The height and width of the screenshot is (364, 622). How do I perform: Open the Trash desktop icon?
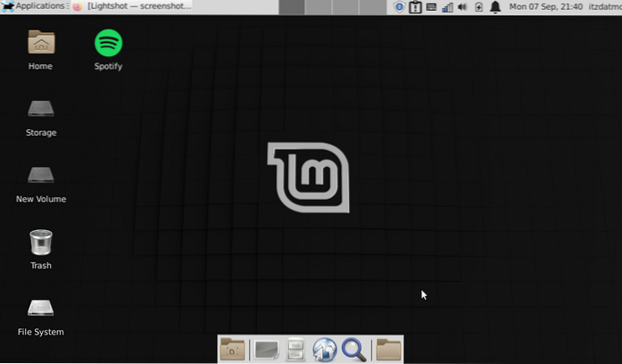pos(40,242)
